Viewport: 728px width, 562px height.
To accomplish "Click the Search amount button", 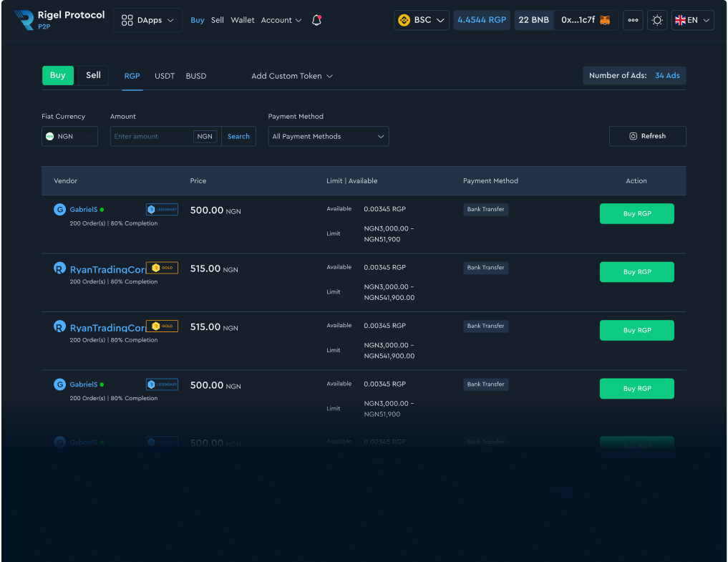I will (238, 136).
